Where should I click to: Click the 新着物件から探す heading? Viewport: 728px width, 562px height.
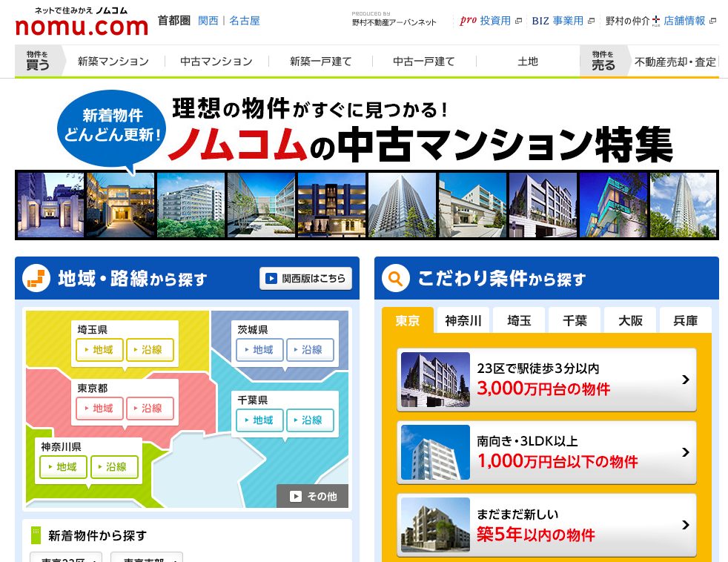point(98,535)
